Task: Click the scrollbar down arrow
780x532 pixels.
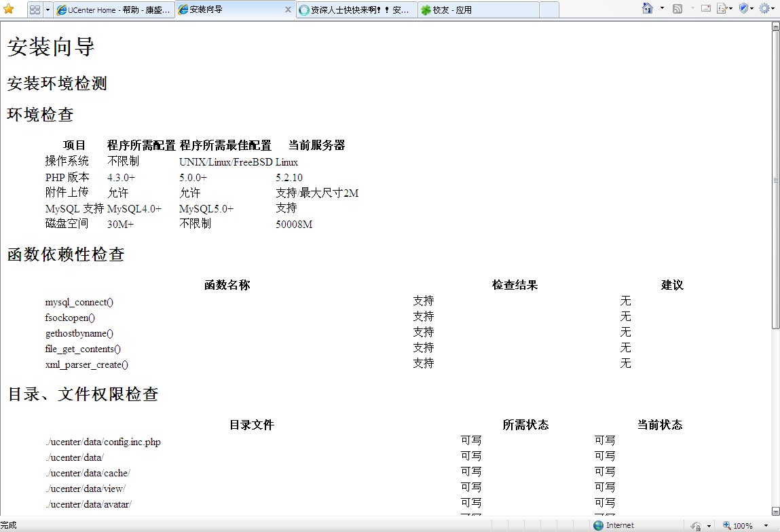Action: [x=775, y=511]
